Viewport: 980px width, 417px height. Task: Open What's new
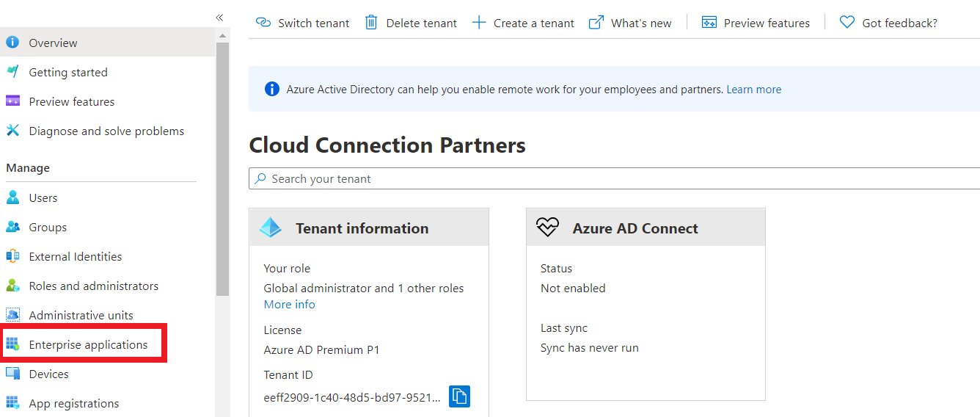click(x=630, y=23)
